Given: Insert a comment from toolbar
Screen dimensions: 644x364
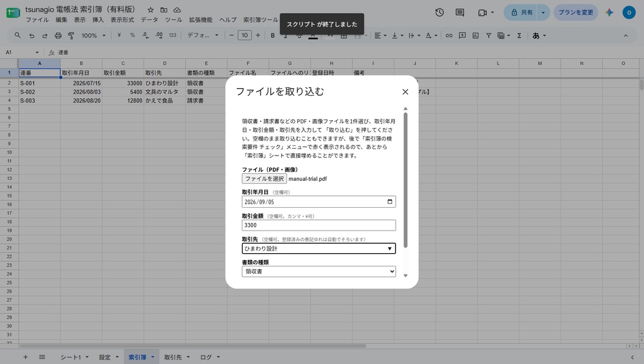Looking at the screenshot, I should pyautogui.click(x=462, y=35).
